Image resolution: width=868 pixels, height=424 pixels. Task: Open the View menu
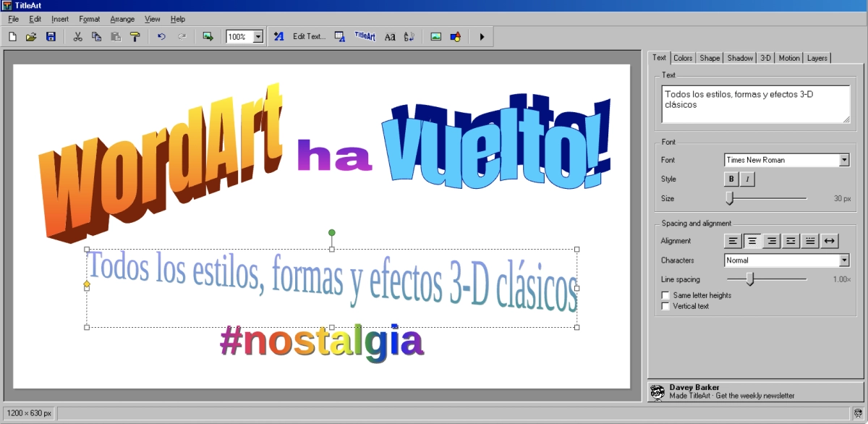click(x=153, y=19)
